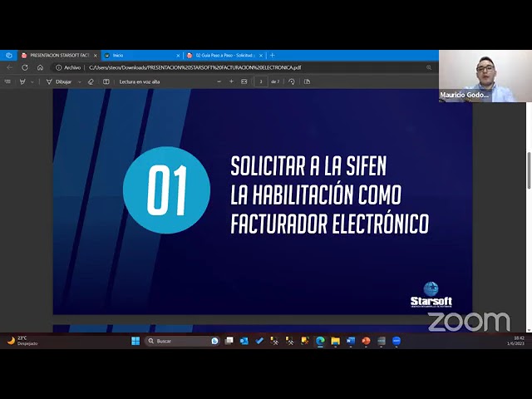Image resolution: width=532 pixels, height=399 pixels.
Task: Click the scroll down arrow at the scrollbar bottom
Action: pyautogui.click(x=529, y=329)
